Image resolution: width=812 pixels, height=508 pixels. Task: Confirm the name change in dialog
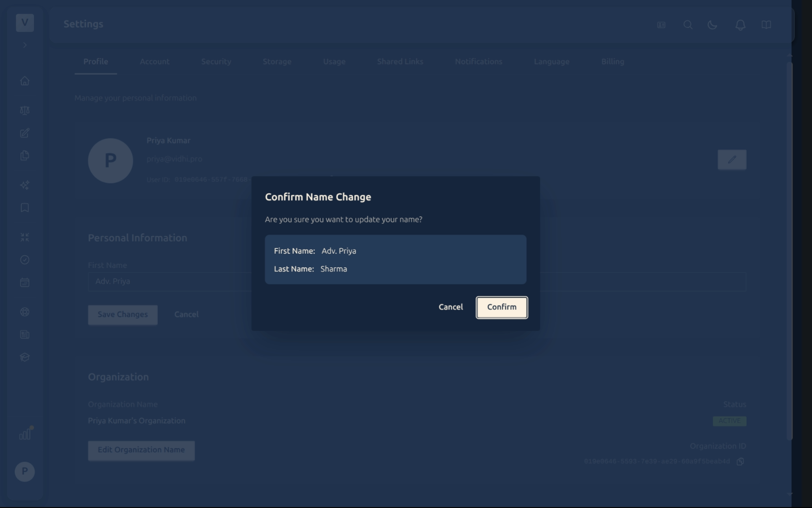point(502,307)
